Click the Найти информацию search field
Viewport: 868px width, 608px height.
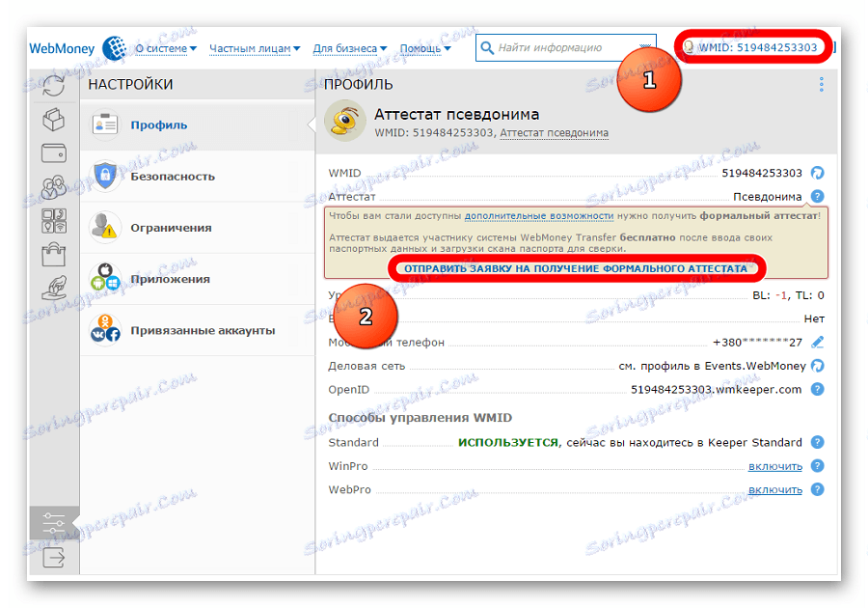click(567, 48)
